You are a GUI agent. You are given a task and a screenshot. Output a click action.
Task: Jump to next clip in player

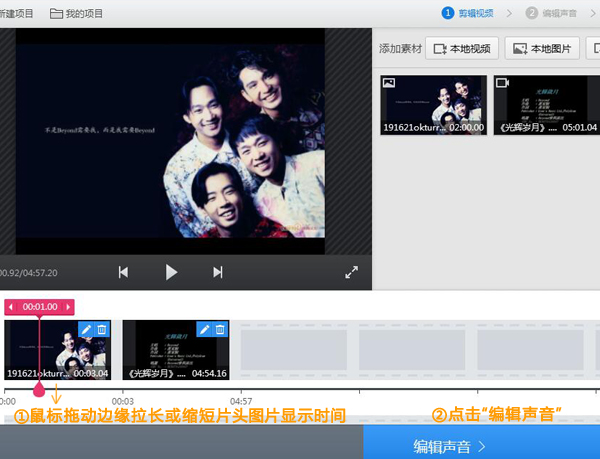click(218, 272)
